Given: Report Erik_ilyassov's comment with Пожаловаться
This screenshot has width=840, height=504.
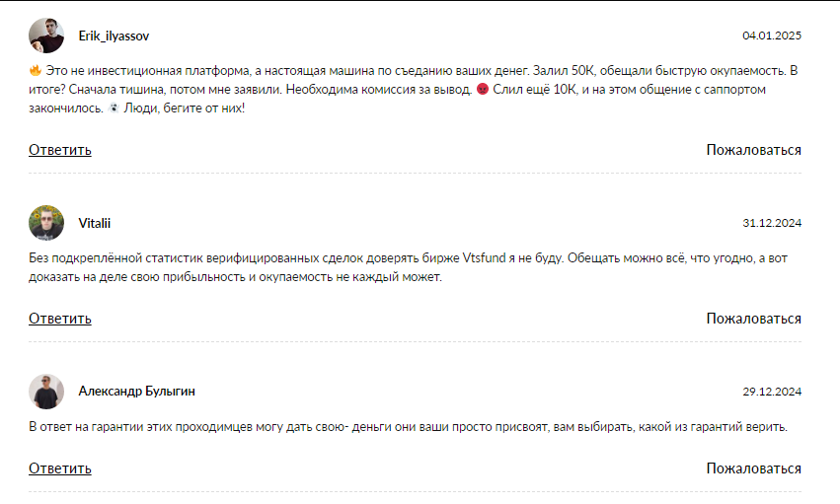Looking at the screenshot, I should (x=754, y=150).
